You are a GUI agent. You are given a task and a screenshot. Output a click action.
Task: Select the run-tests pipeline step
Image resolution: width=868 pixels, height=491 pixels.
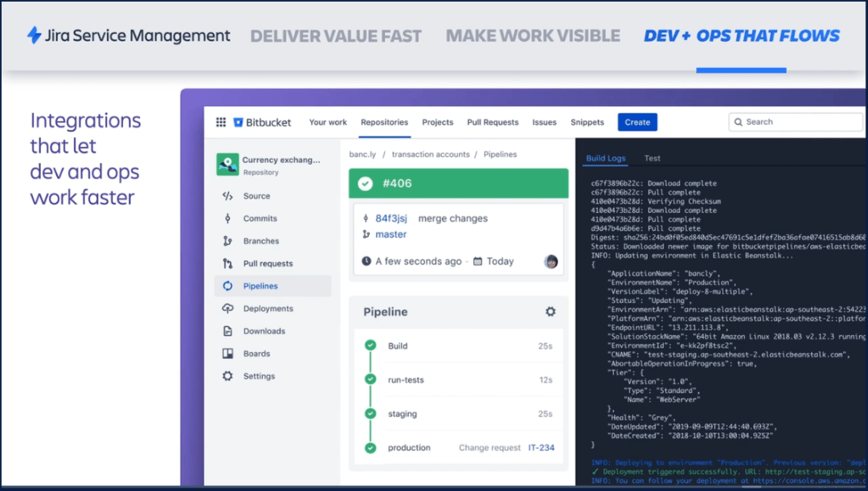[x=406, y=380]
